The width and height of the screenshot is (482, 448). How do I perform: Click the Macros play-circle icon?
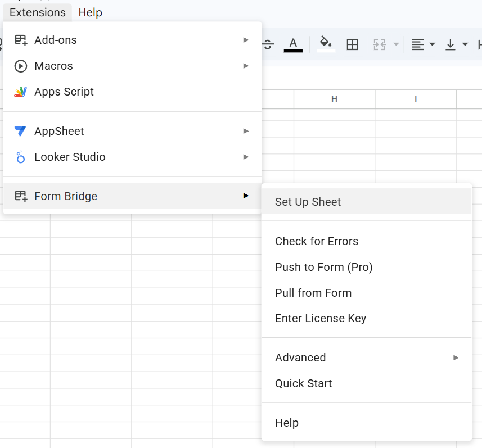(21, 66)
